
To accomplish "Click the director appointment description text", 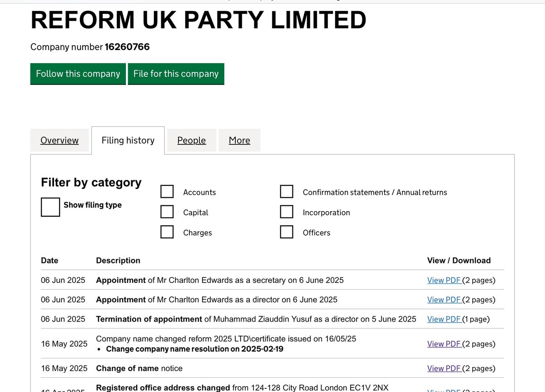I will (217, 300).
